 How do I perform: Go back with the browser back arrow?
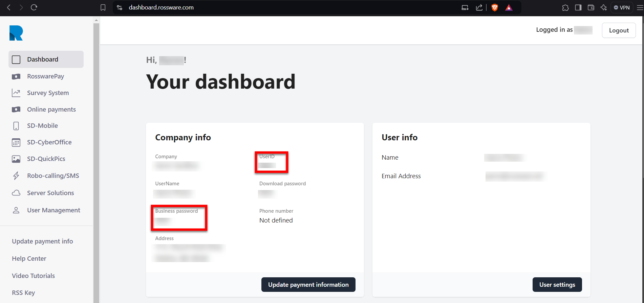[9, 7]
